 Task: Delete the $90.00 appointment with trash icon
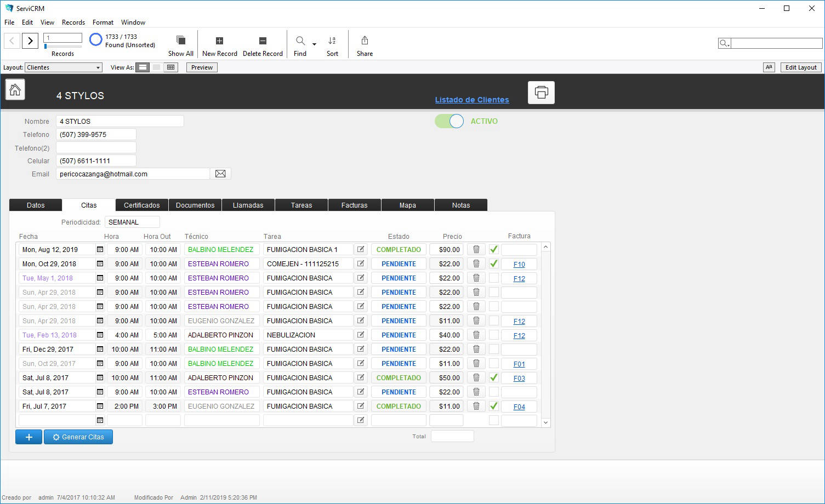(476, 249)
